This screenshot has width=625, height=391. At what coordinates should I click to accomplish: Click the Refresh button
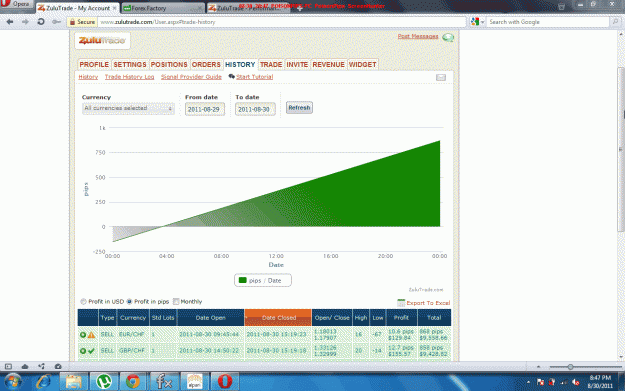299,108
